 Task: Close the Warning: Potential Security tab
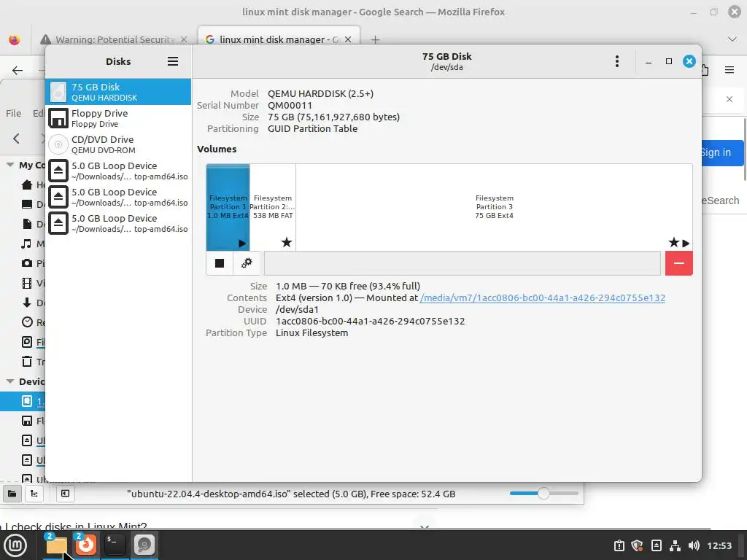tap(184, 39)
